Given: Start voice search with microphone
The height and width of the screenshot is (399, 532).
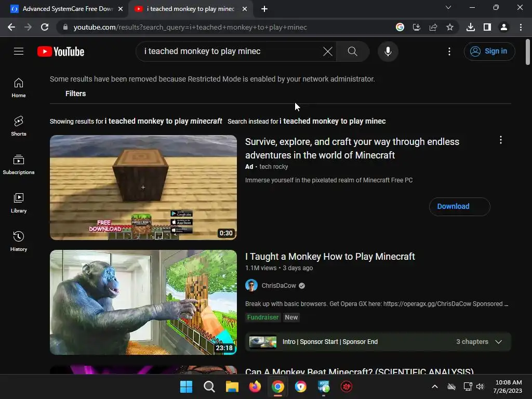Looking at the screenshot, I should click(x=388, y=51).
